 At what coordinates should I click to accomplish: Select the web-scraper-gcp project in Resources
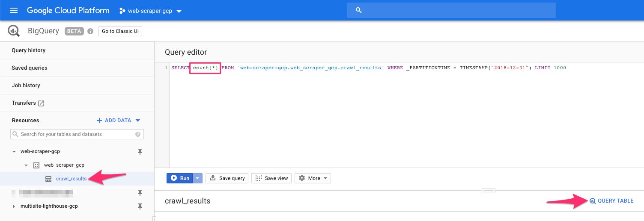click(x=40, y=151)
